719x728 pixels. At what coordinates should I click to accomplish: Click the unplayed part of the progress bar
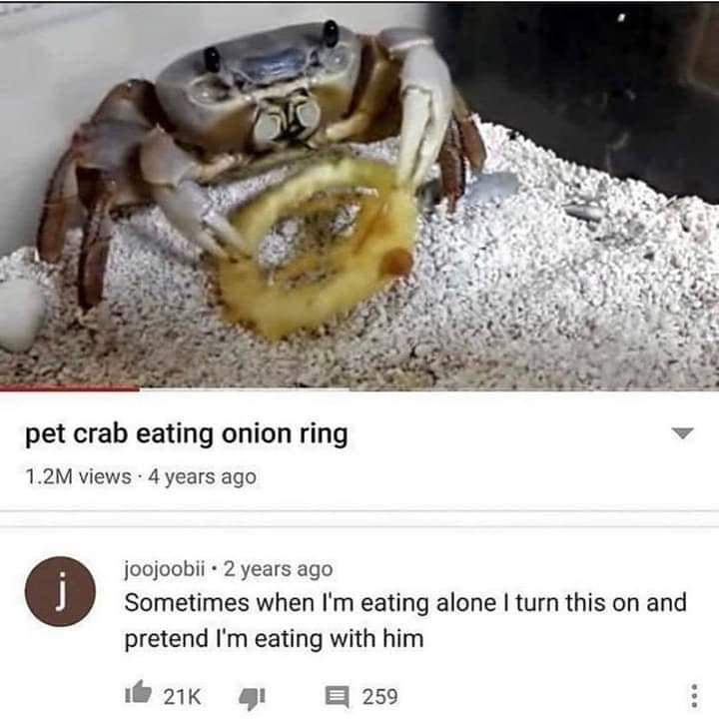tap(428, 389)
